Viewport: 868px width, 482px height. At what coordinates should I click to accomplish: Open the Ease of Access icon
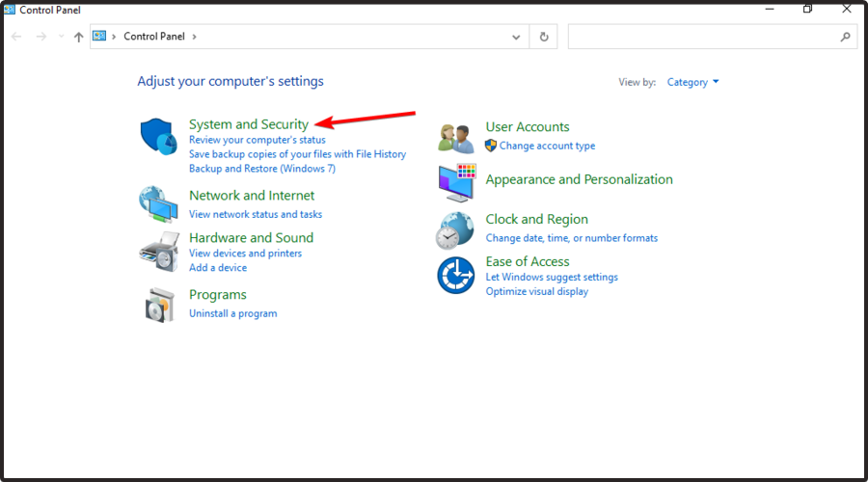(455, 275)
